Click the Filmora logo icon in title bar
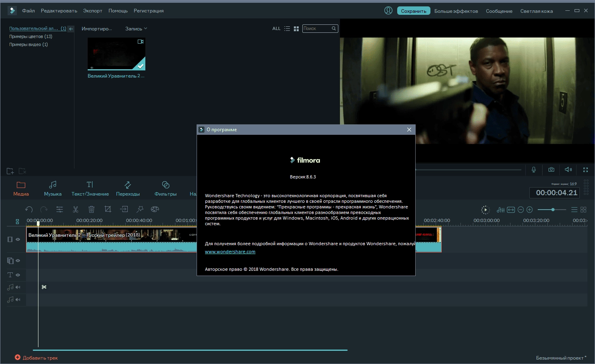This screenshot has height=364, width=595. point(12,11)
